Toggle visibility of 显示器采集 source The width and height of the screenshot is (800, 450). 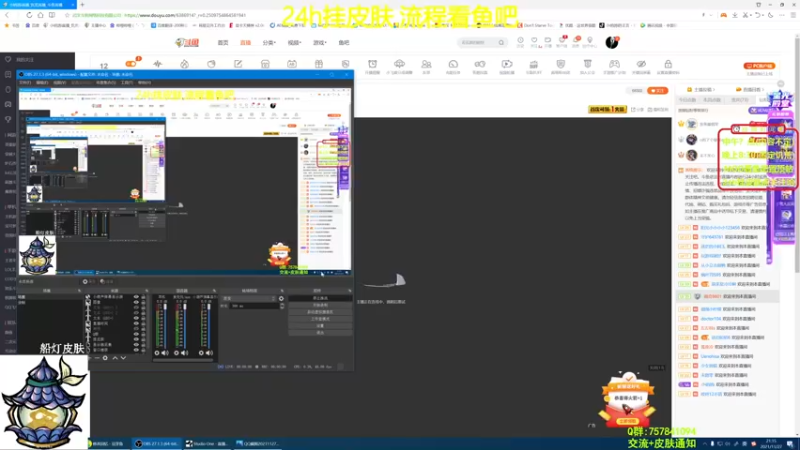(x=136, y=345)
